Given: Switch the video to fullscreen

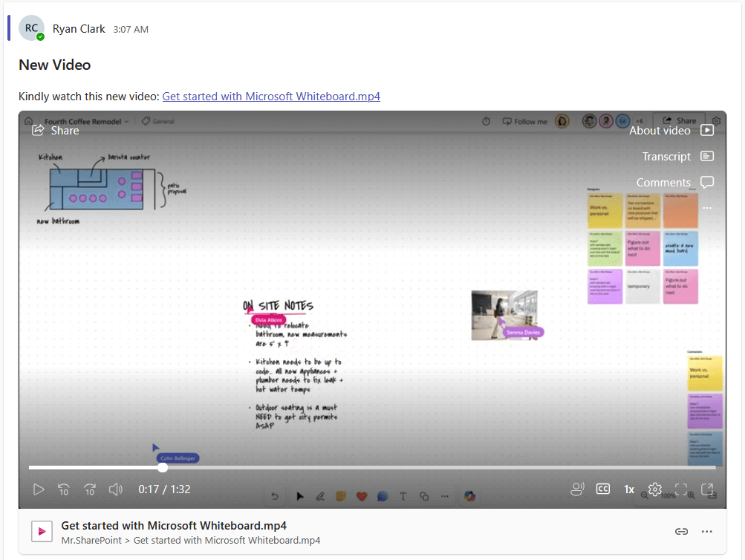Looking at the screenshot, I should click(x=681, y=489).
